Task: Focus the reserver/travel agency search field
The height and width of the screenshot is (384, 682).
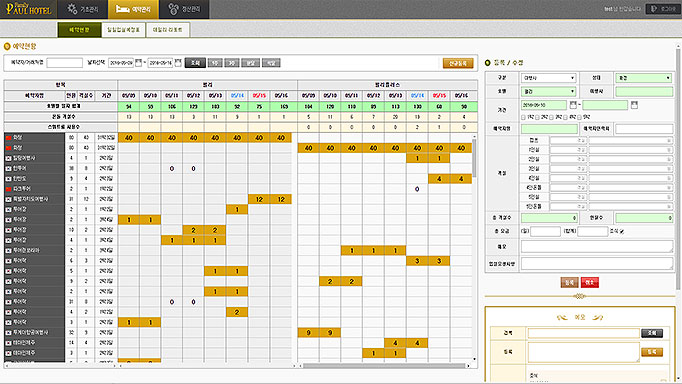Action: pyautogui.click(x=64, y=63)
